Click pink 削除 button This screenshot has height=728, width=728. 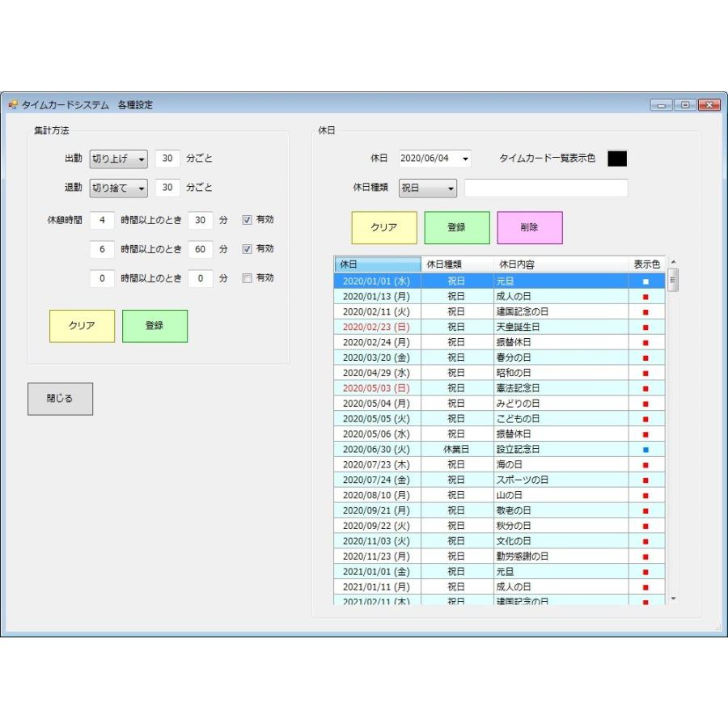pos(530,227)
